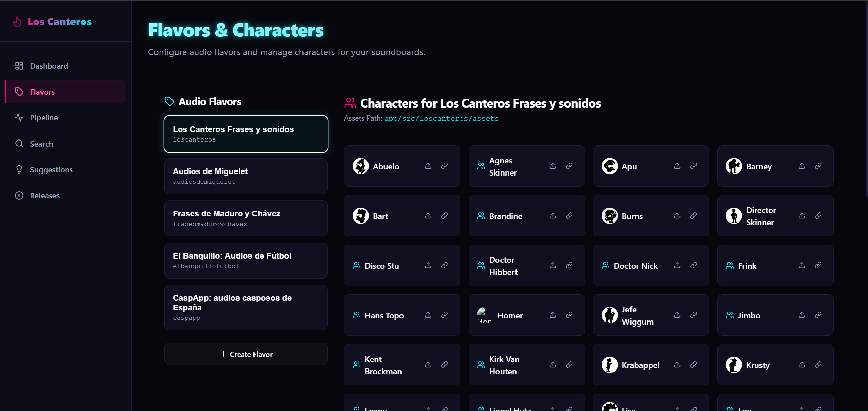Image resolution: width=868 pixels, height=411 pixels.
Task: Click the link icon on Apu card
Action: pyautogui.click(x=693, y=166)
